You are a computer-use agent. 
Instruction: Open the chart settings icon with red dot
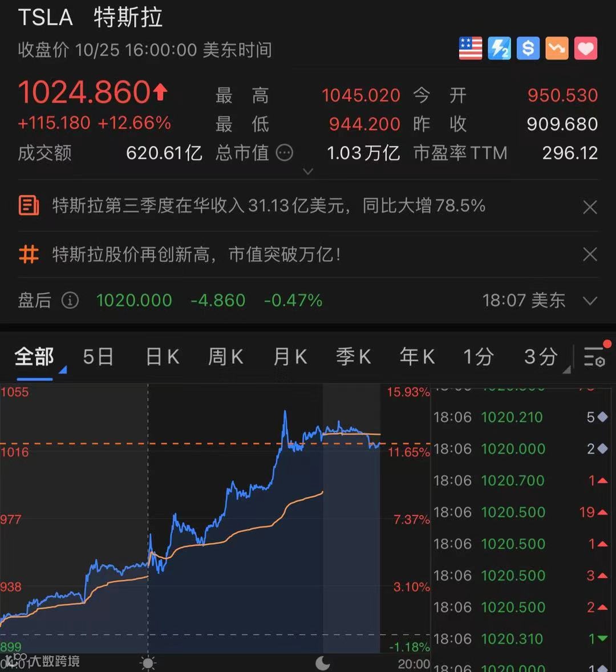point(595,356)
